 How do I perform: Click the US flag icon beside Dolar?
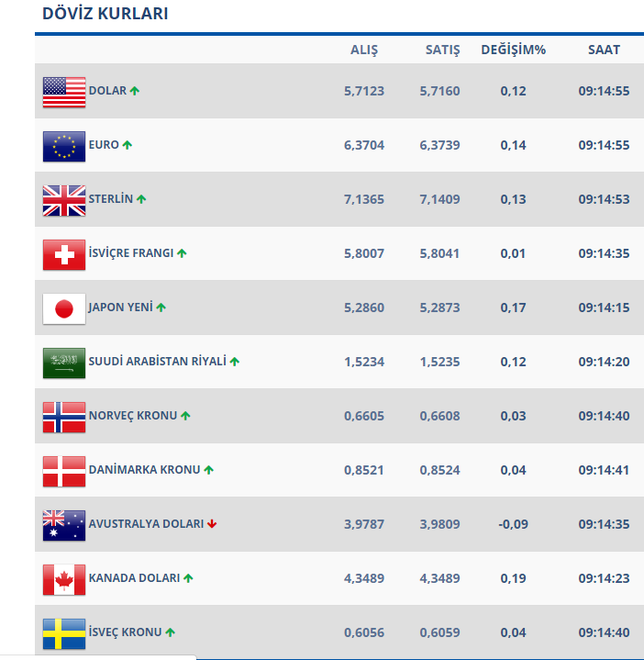pos(64,92)
